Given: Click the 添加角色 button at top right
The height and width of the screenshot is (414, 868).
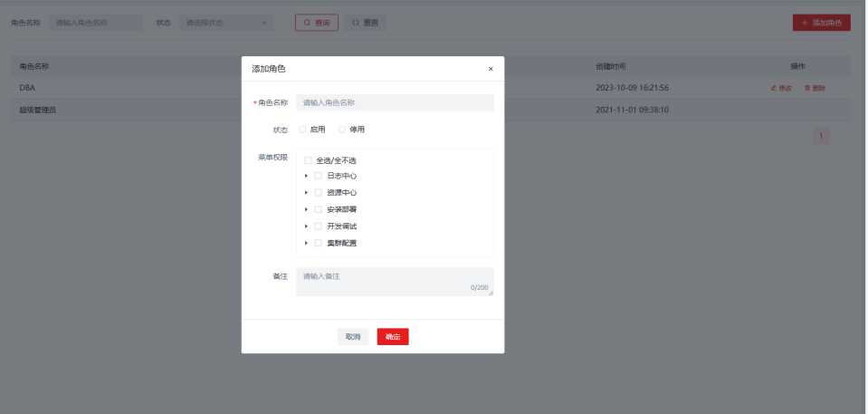Looking at the screenshot, I should point(821,23).
